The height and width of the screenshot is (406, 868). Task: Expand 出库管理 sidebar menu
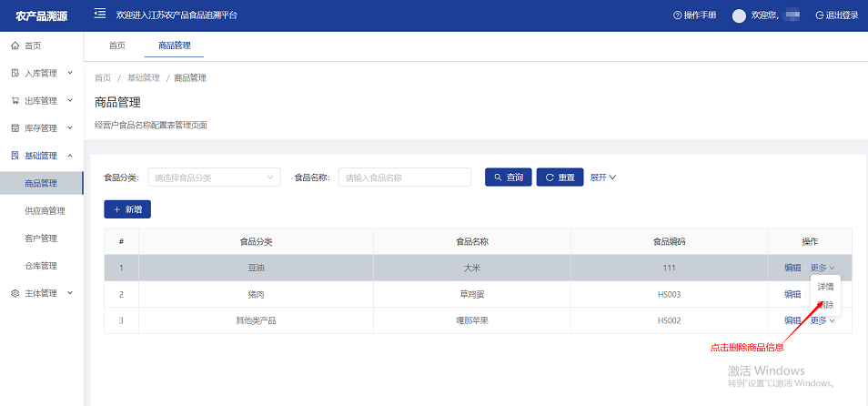[41, 100]
